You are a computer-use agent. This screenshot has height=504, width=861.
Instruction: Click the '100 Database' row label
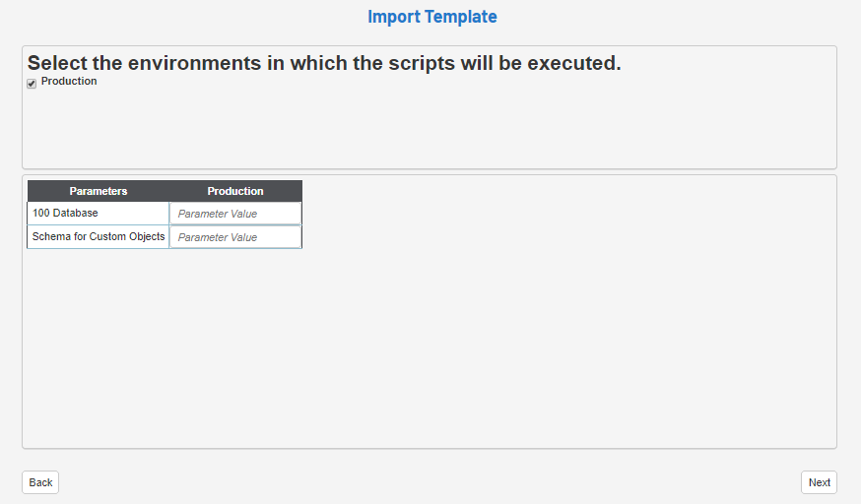(65, 214)
